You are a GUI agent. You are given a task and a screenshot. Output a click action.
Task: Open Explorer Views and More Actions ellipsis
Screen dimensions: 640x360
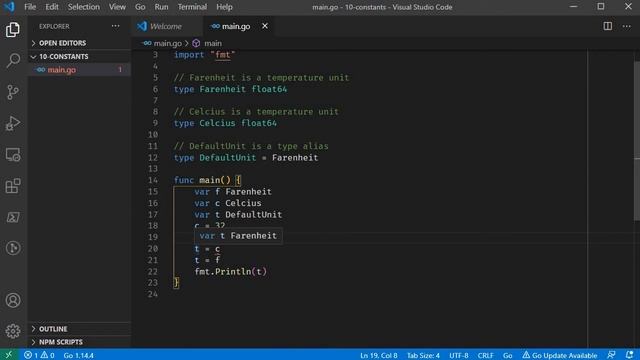click(116, 26)
